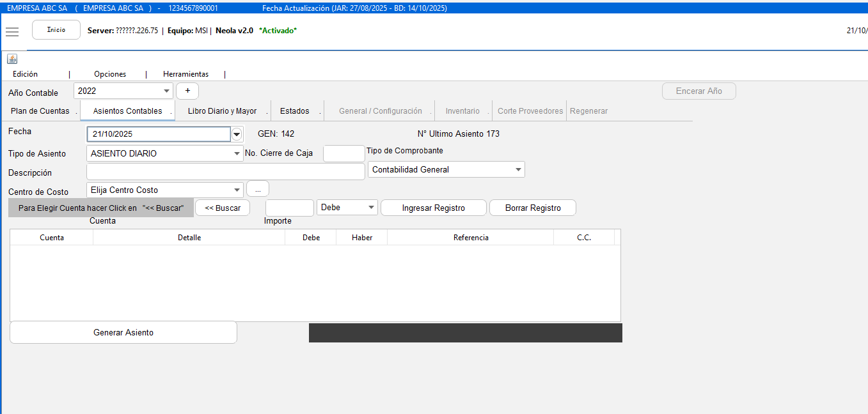
Task: Open the Edición menu
Action: tap(25, 74)
